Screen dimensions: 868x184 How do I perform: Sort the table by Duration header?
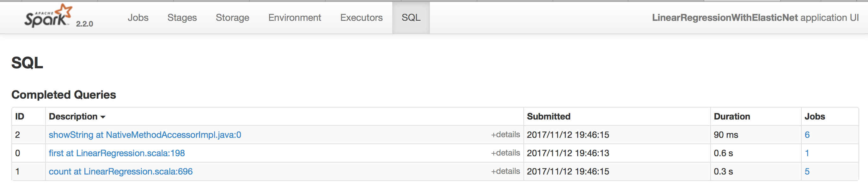731,117
